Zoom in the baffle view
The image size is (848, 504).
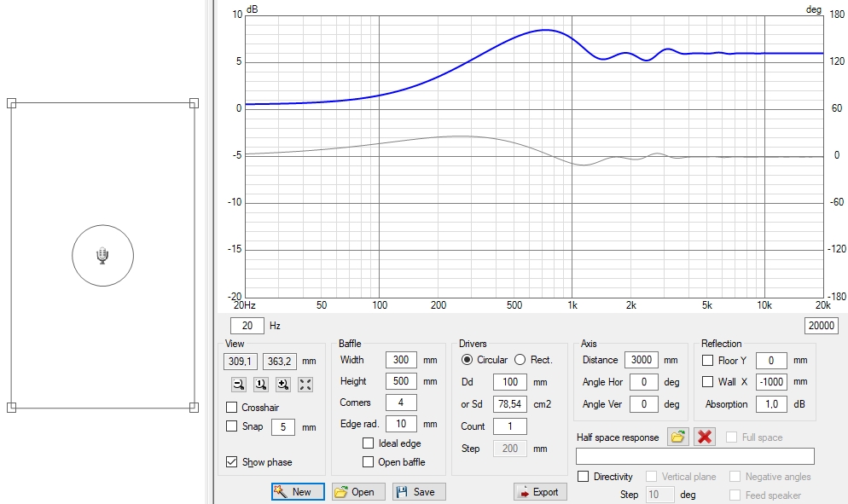(283, 385)
